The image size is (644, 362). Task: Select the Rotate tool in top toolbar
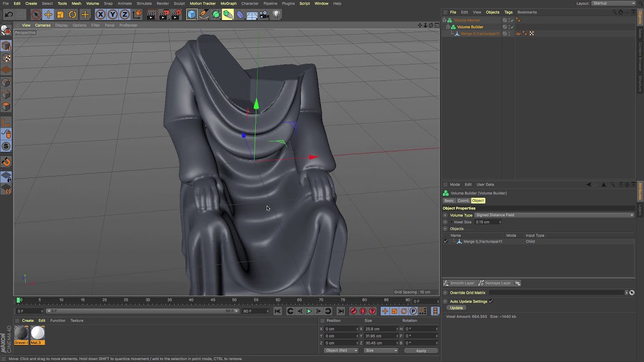72,15
